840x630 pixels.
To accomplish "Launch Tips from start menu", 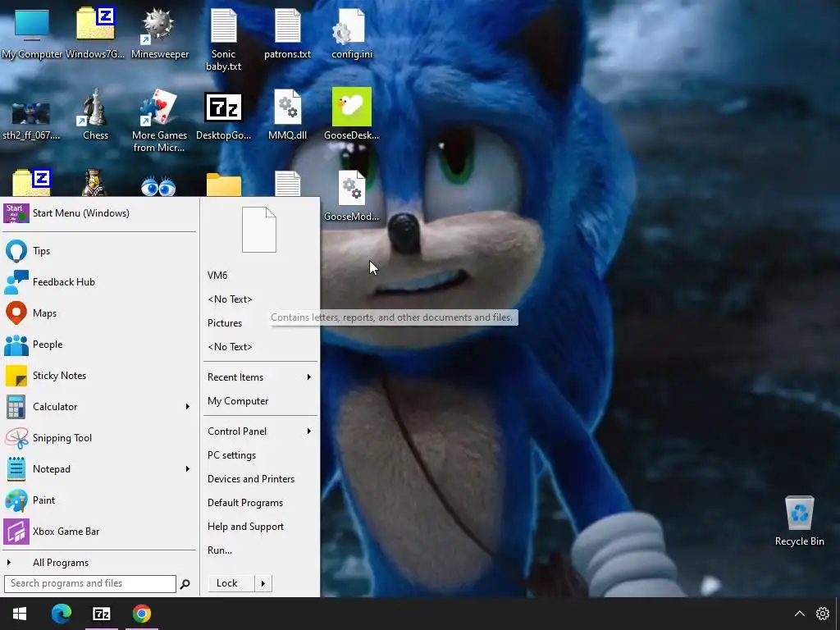I will point(99,251).
